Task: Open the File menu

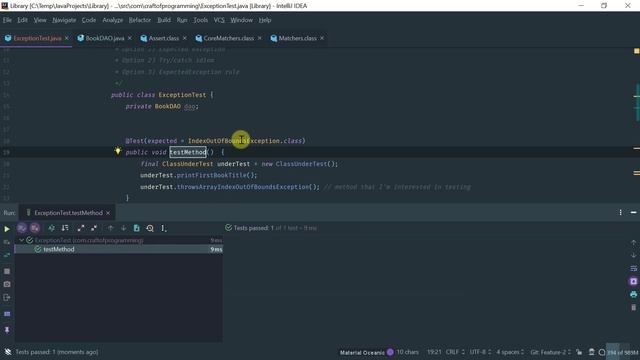Action: (x=7, y=20)
